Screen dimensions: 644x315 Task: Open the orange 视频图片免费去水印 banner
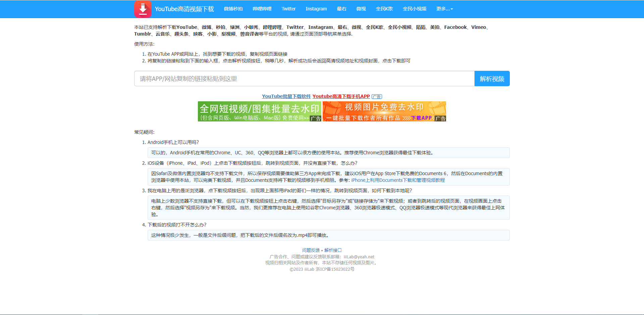384,111
